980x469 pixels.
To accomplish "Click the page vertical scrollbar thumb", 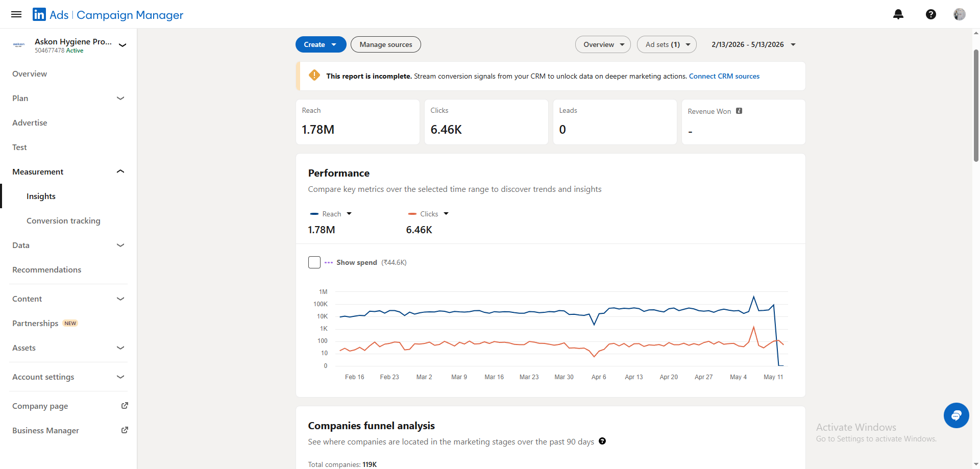I will [976, 106].
